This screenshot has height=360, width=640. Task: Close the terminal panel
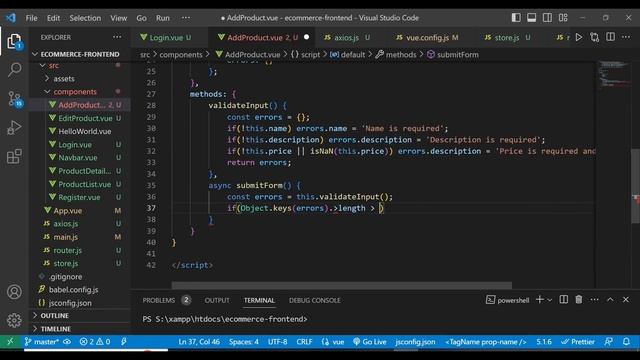[x=626, y=300]
